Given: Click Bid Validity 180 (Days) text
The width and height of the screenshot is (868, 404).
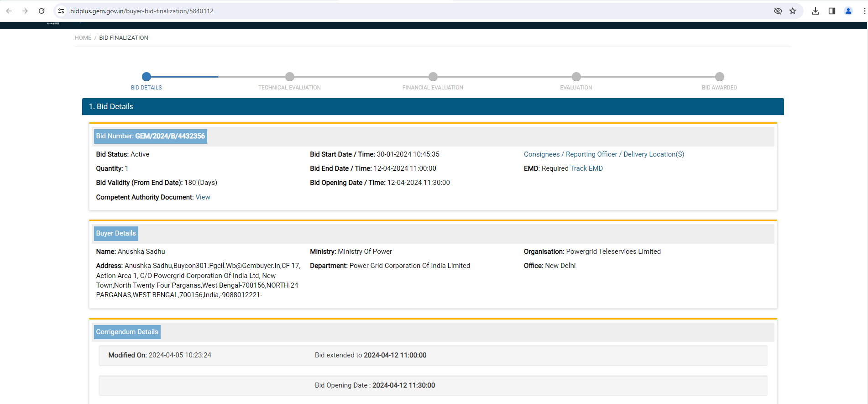Looking at the screenshot, I should (157, 183).
